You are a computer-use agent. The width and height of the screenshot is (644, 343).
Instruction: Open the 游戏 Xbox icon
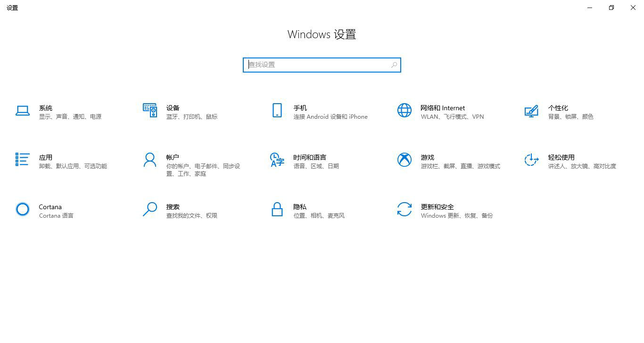(405, 160)
